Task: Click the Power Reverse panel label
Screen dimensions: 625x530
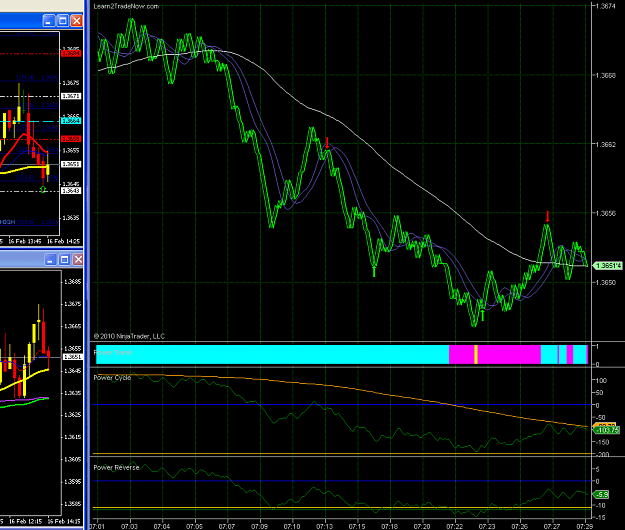Action: 116,467
